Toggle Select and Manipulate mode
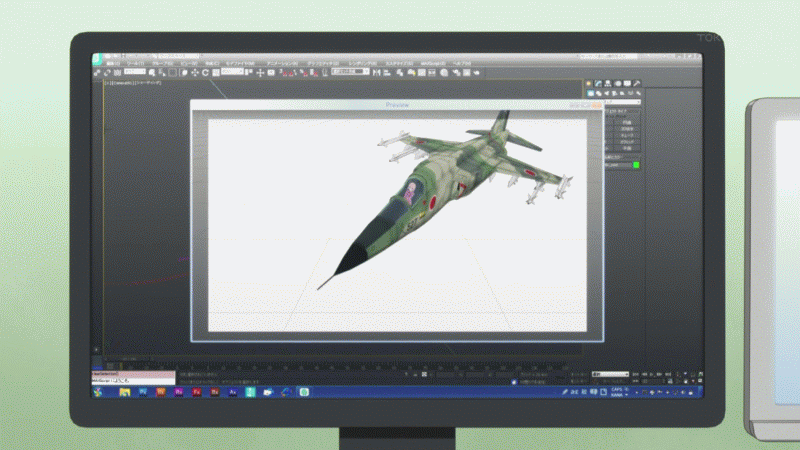Image resolution: width=800 pixels, height=450 pixels. click(260, 72)
